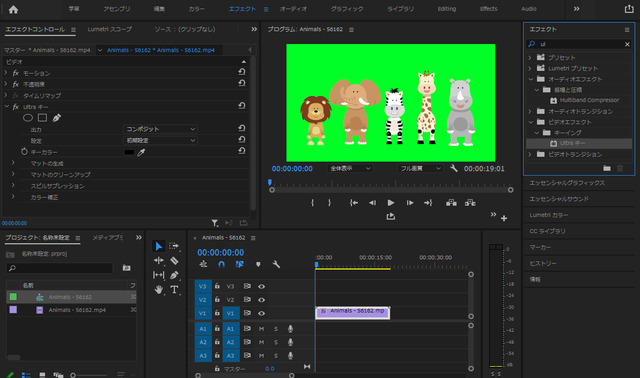Step forward one frame
Image resolution: width=640 pixels, height=378 pixels.
(410, 202)
